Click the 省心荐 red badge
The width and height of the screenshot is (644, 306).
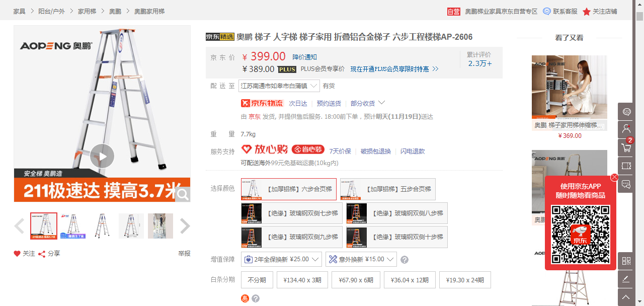pos(308,149)
